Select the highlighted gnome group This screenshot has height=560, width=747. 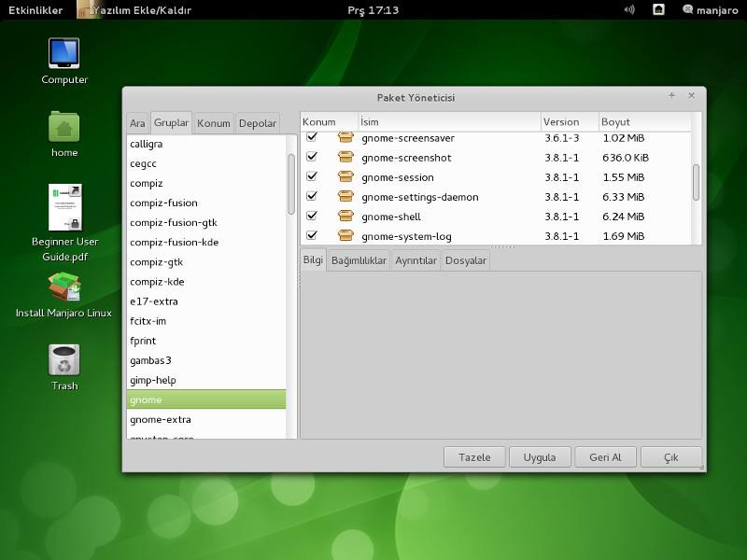tap(206, 399)
